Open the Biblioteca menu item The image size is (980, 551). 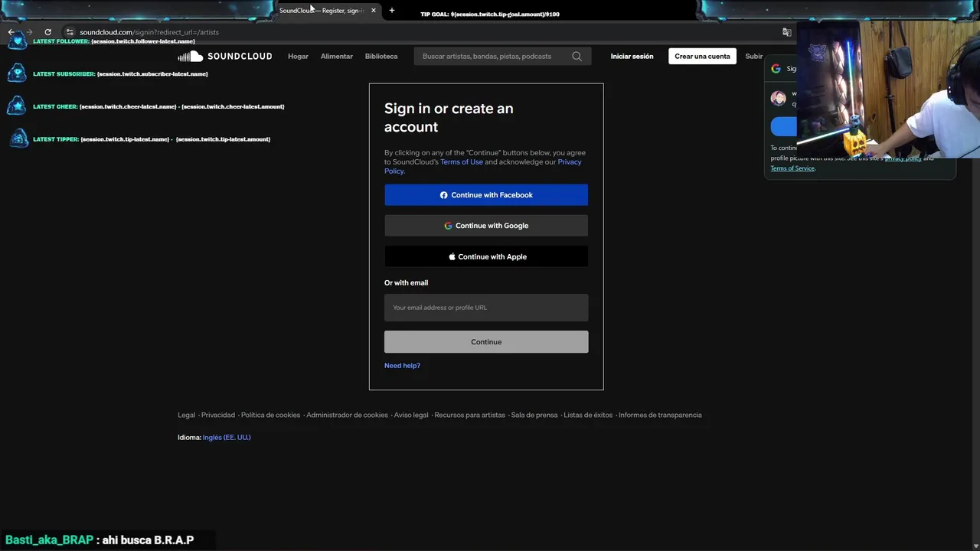coord(381,56)
